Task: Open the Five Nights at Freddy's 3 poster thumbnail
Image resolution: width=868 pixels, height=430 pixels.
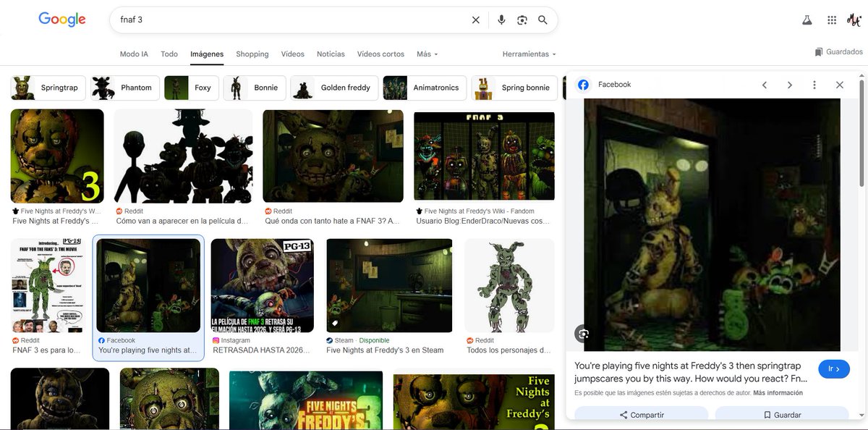Action: click(x=306, y=400)
